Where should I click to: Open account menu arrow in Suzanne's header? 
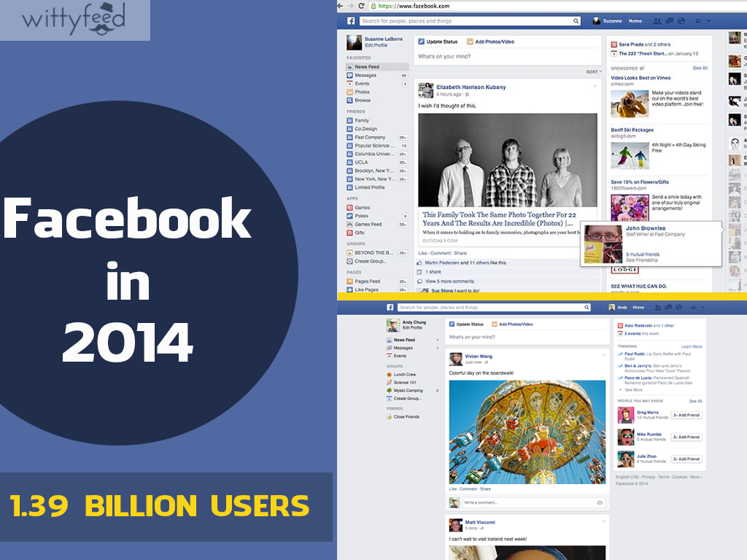pyautogui.click(x=709, y=21)
